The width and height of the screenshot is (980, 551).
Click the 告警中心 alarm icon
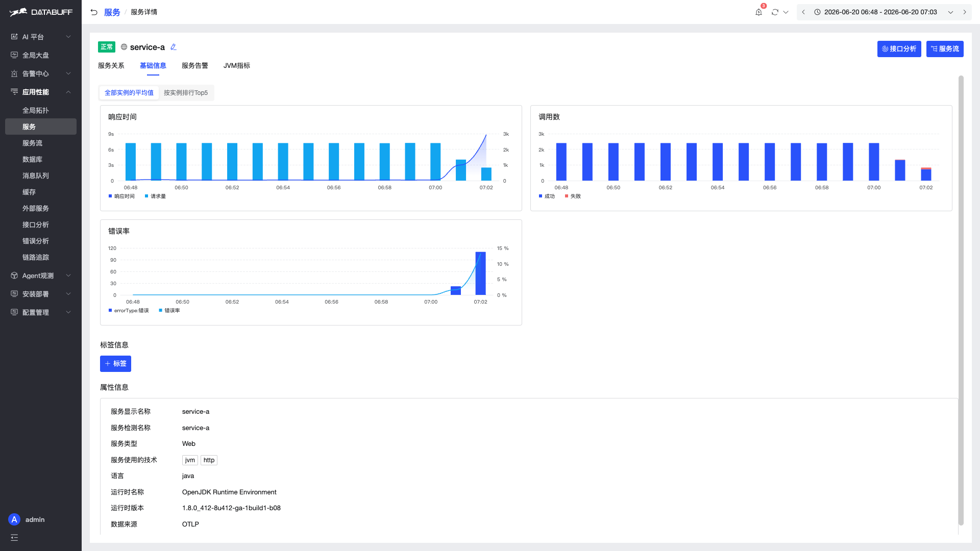click(14, 73)
